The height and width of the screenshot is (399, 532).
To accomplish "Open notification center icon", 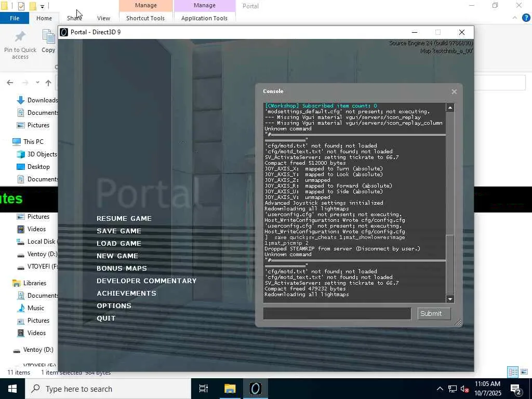I will (x=516, y=389).
